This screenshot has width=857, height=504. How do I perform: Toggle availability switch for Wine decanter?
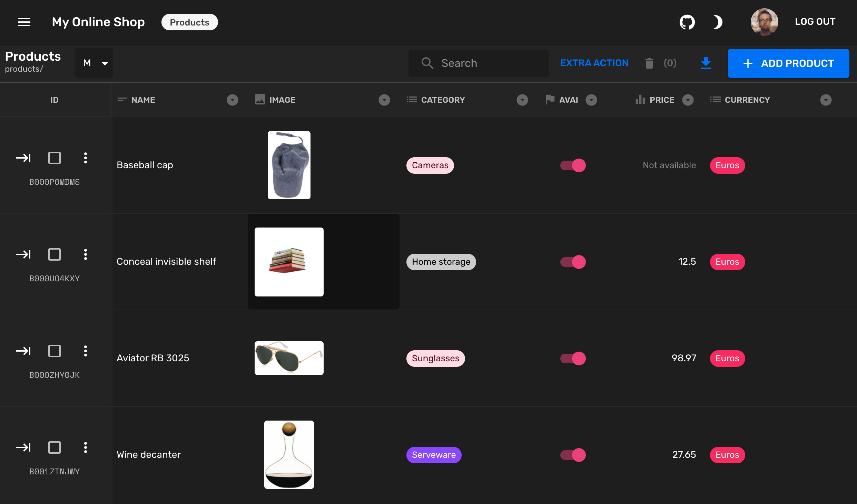573,455
